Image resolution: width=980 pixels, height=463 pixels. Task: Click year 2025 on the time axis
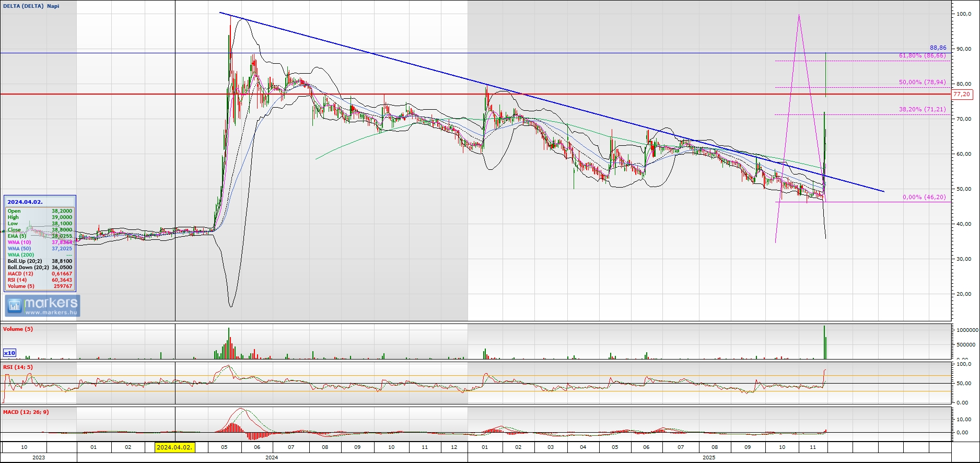(709, 457)
